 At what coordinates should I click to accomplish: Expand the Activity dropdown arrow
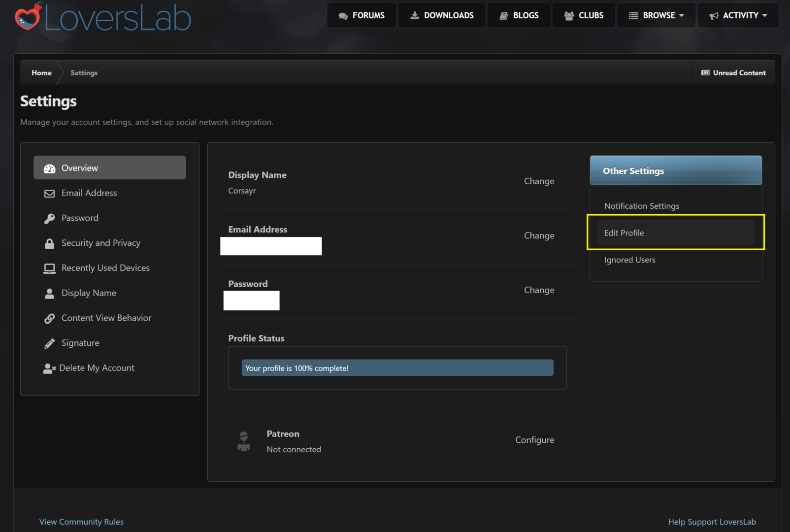(765, 16)
